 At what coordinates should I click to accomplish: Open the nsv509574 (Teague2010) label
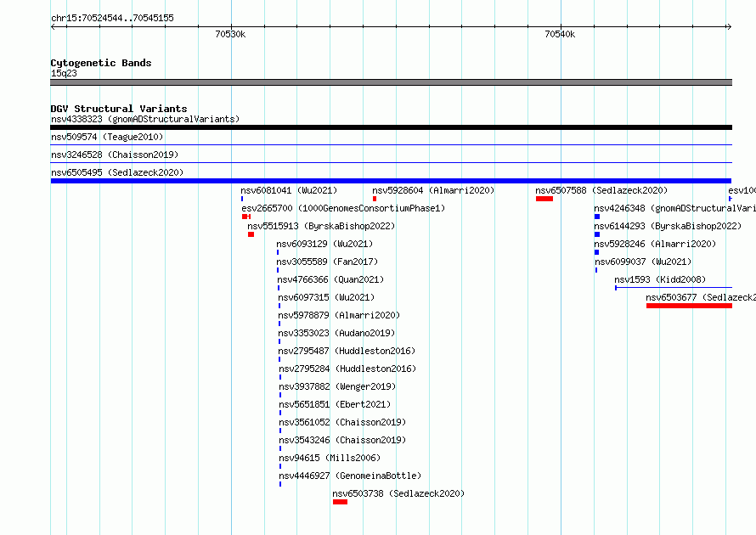pyautogui.click(x=107, y=137)
